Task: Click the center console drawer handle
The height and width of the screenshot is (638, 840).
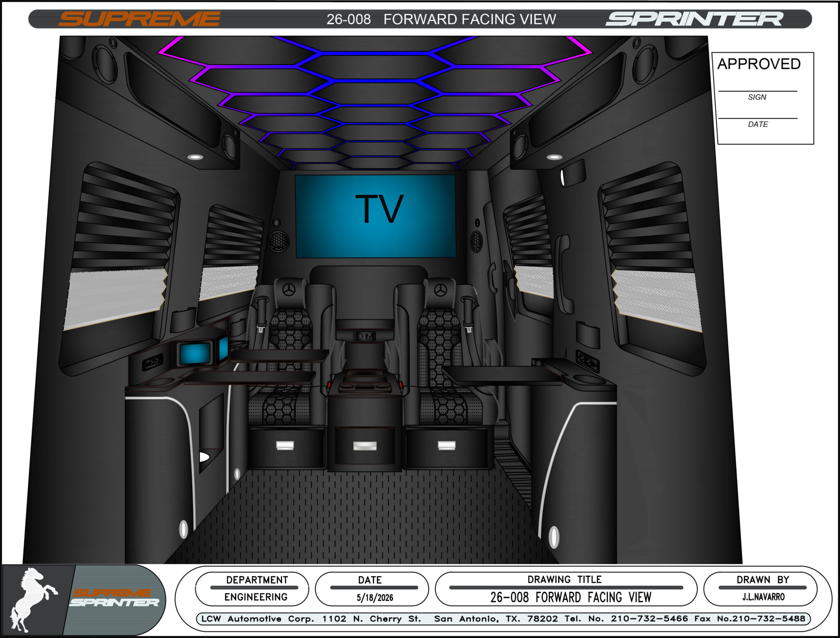Action: click(x=365, y=446)
